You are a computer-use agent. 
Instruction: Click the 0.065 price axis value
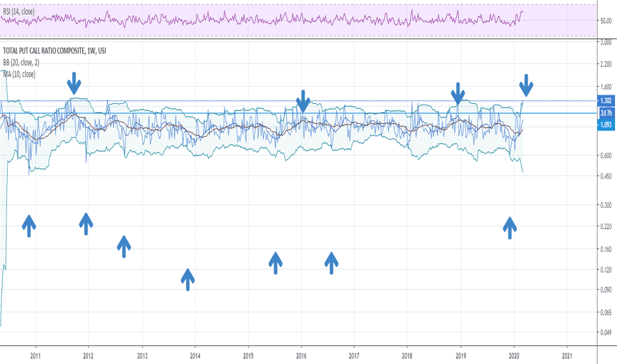coord(606,312)
